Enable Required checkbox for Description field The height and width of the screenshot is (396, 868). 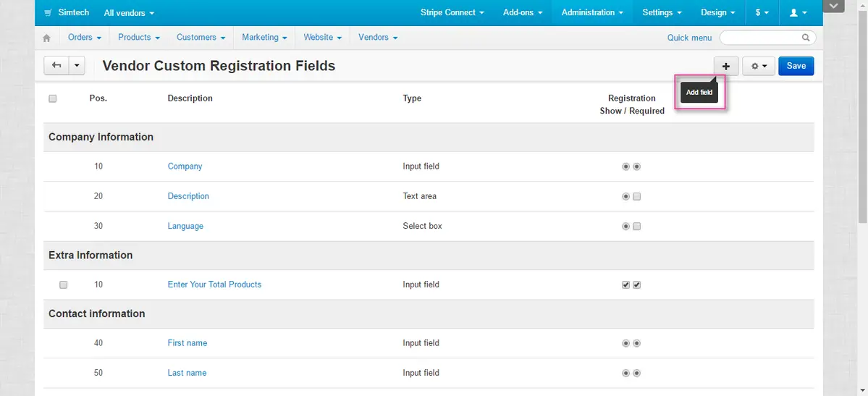637,196
